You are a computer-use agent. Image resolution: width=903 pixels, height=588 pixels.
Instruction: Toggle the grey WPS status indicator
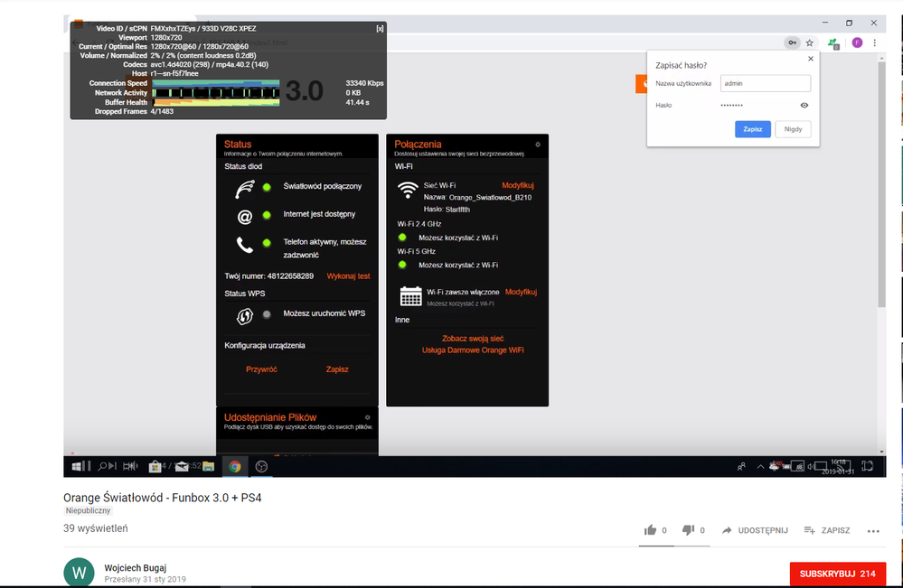point(267,314)
